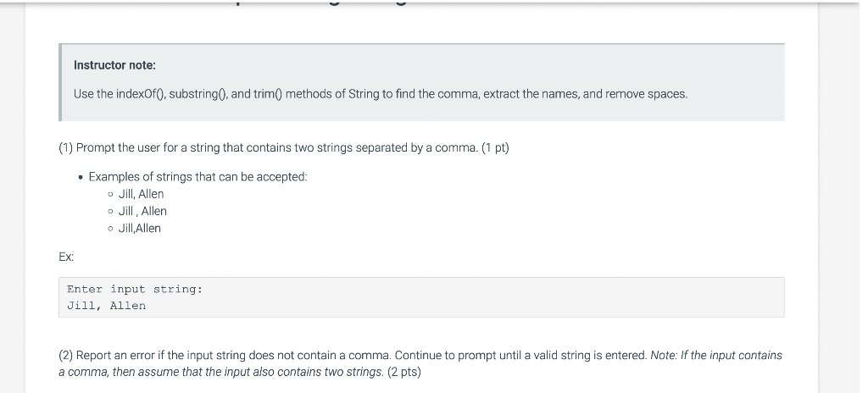Click the "Instructor note:" heading
868x393 pixels.
108,65
